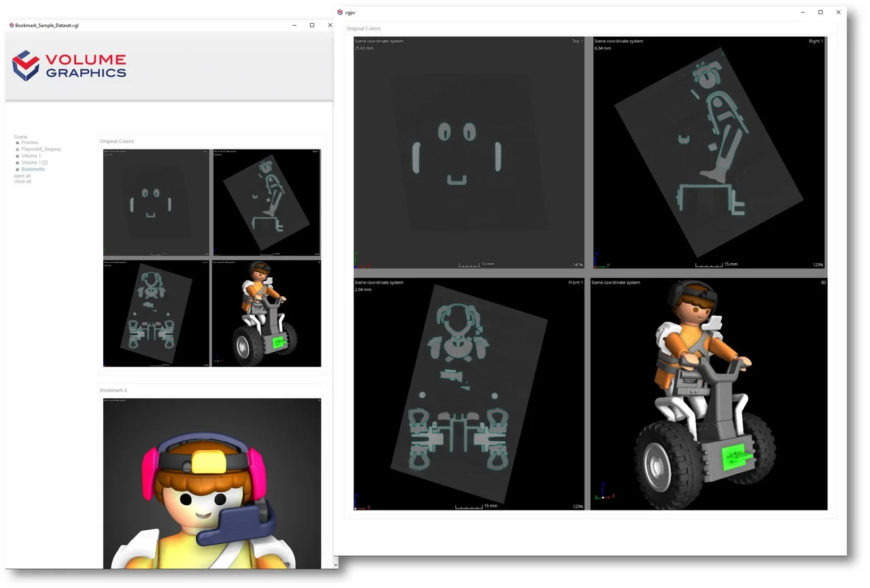This screenshot has width=870, height=588.
Task: Click the 'Top 1' label in vgpv view
Action: point(577,41)
